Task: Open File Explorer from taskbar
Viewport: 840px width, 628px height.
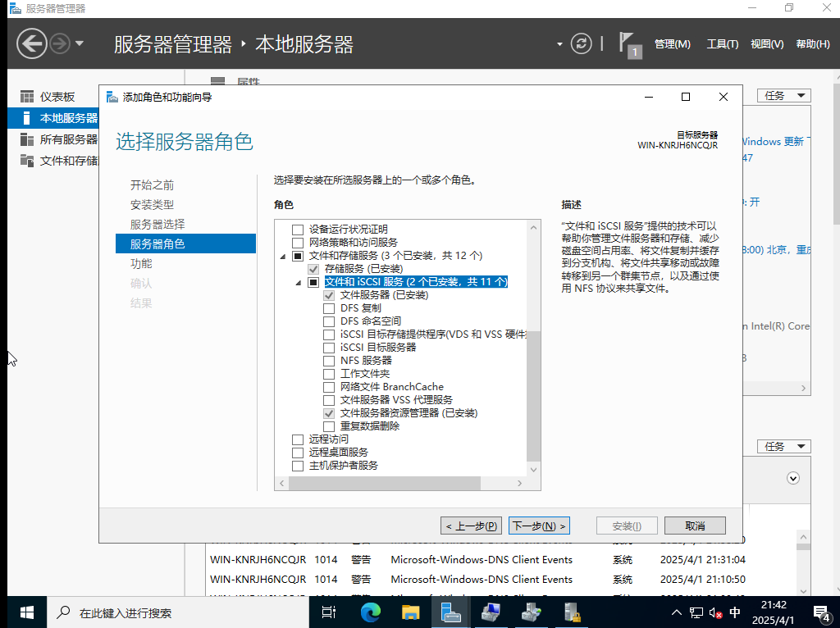Action: pos(410,612)
